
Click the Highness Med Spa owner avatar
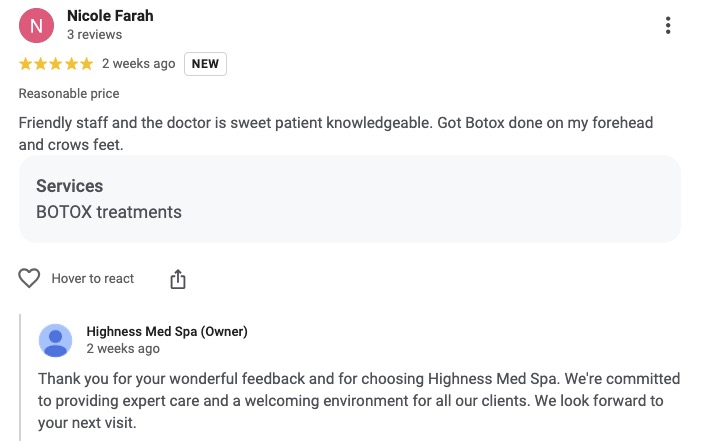[x=55, y=341]
